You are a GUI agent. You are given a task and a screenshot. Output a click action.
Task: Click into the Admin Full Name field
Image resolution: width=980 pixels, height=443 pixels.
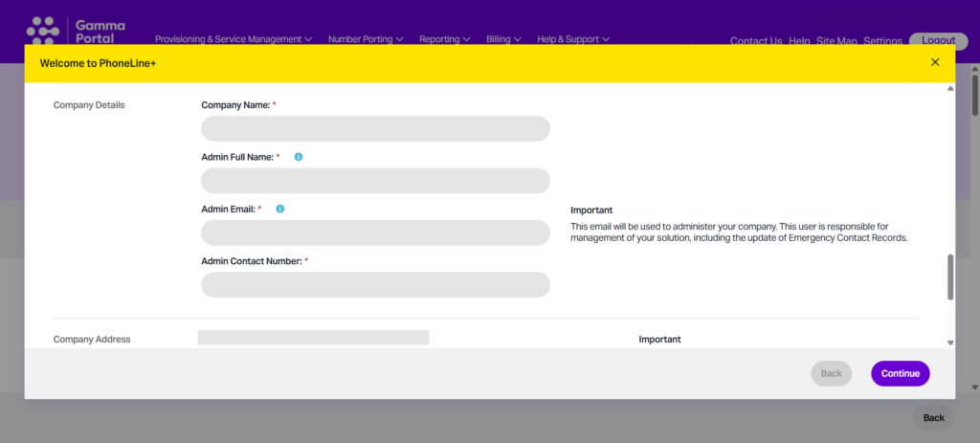375,180
